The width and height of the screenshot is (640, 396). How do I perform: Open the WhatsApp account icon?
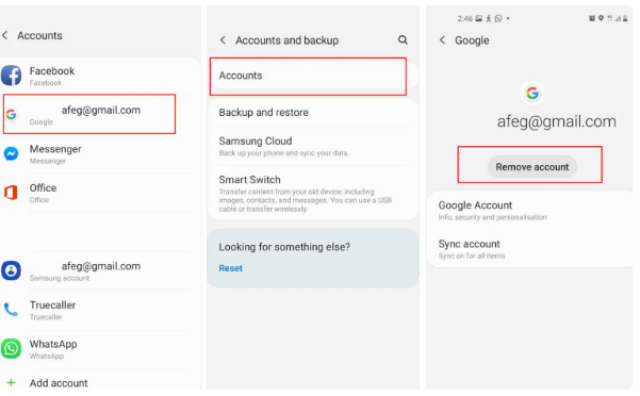point(11,349)
